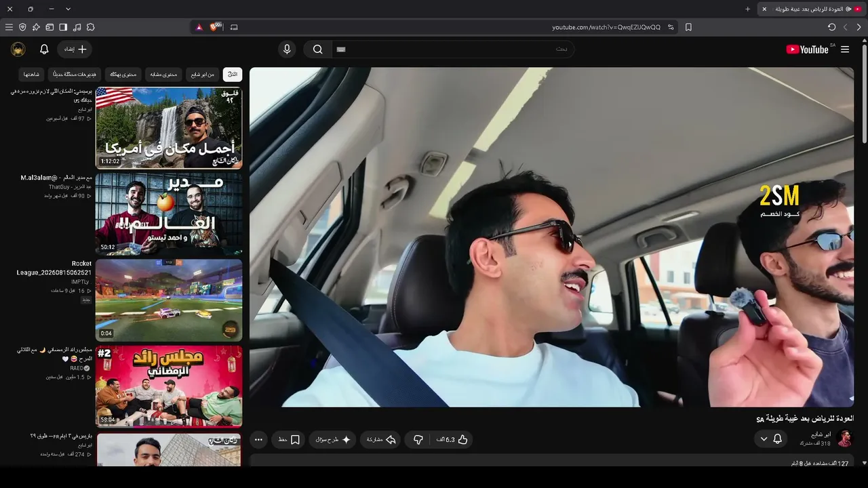Open the browser main hamburger menu
This screenshot has width=868, height=488.
[x=9, y=27]
